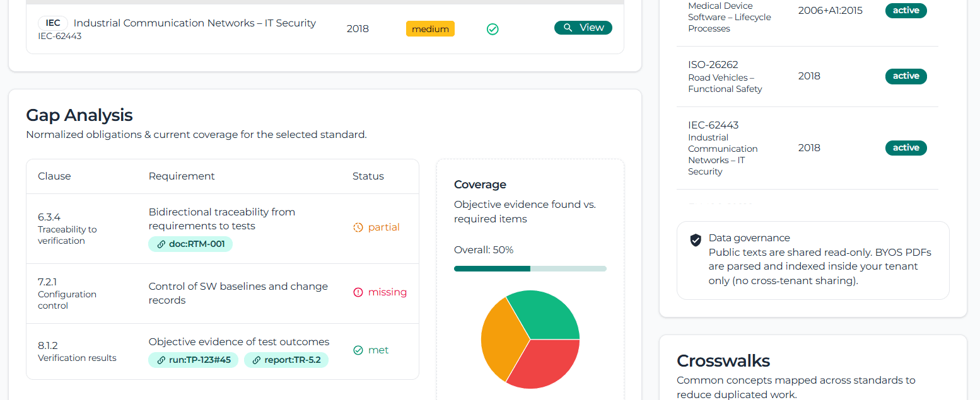This screenshot has height=400, width=980.
Task: Click the Overall 50% coverage progress bar
Action: pyautogui.click(x=530, y=268)
